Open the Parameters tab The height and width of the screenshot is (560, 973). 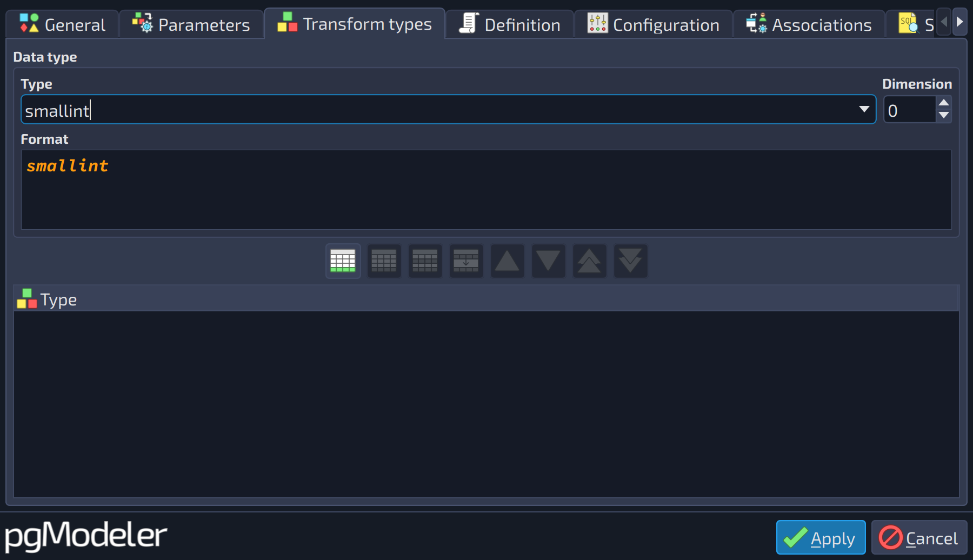[191, 24]
